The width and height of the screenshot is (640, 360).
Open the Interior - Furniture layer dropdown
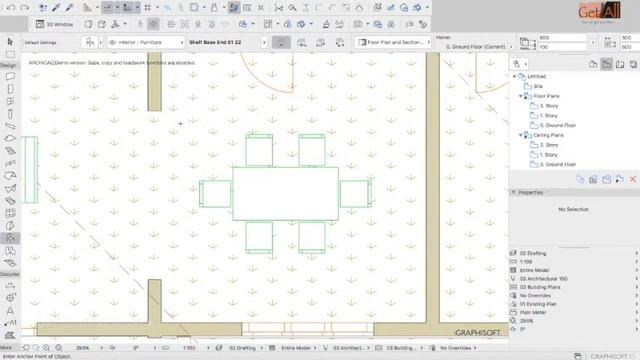click(x=146, y=42)
